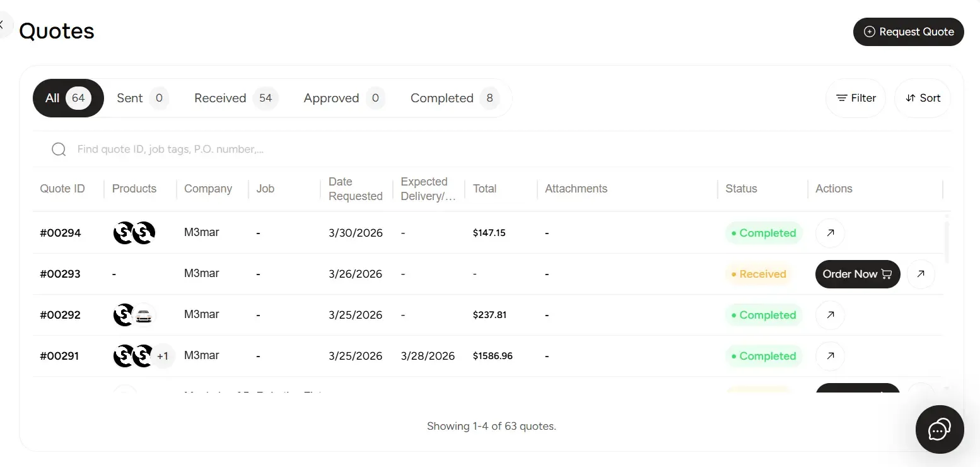This screenshot has height=467, width=980.
Task: Click the cart icon inside Order Now
Action: pyautogui.click(x=887, y=274)
